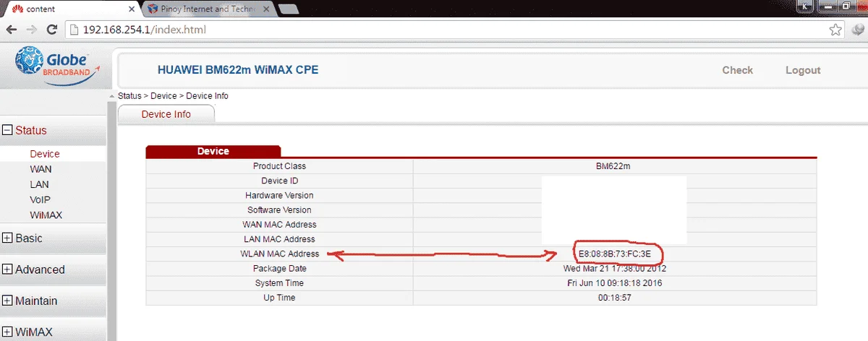This screenshot has width=868, height=341.
Task: Open the WiMAX status page under Status
Action: (45, 215)
